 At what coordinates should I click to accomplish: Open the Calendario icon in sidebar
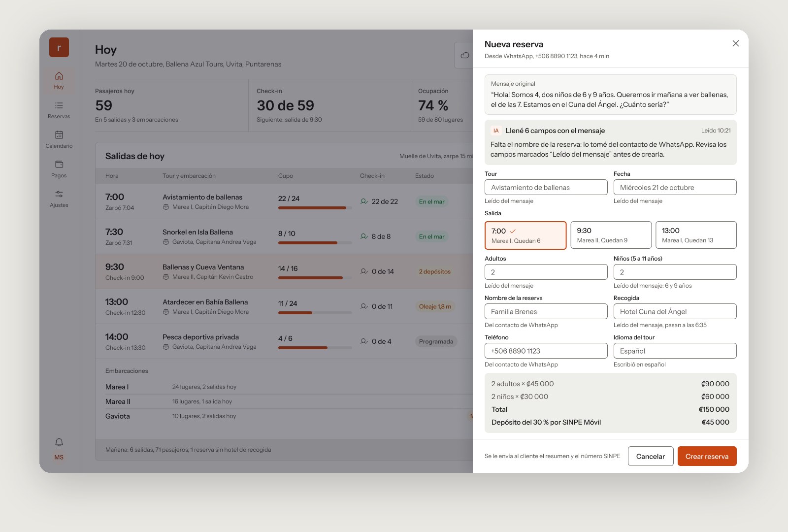tap(59, 139)
